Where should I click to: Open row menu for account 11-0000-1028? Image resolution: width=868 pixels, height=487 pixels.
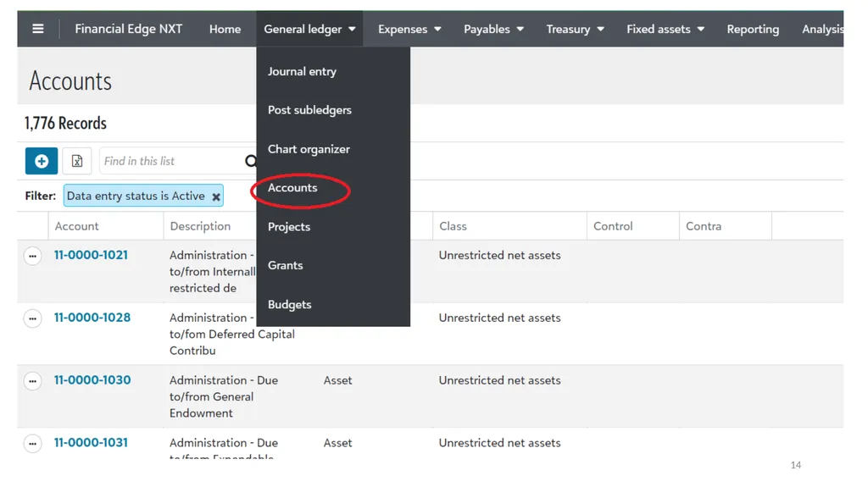pos(33,318)
